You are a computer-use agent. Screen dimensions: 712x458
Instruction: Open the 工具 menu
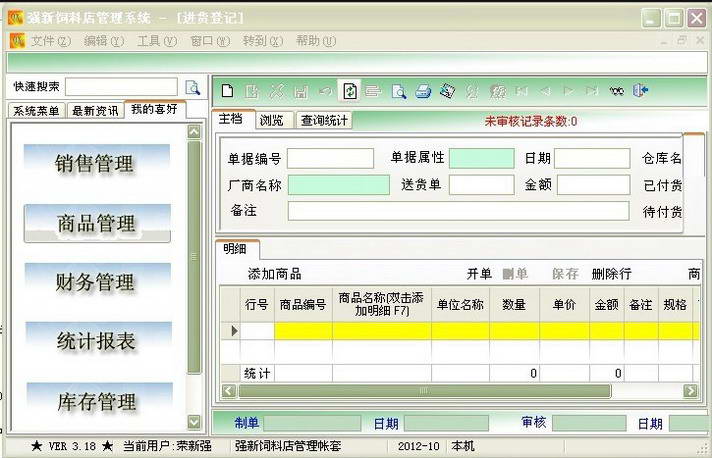157,41
